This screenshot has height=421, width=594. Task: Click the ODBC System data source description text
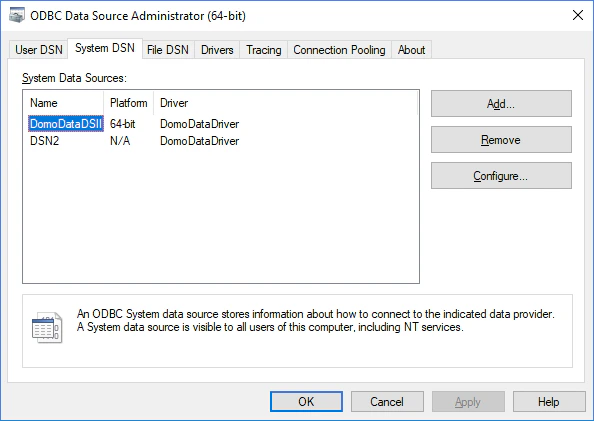[316, 321]
